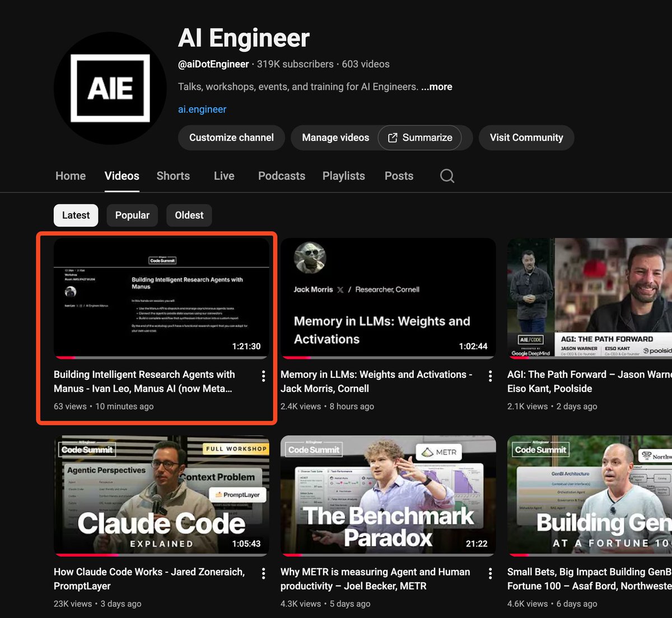
Task: Click the 1:21:30 duration badge
Action: point(246,347)
